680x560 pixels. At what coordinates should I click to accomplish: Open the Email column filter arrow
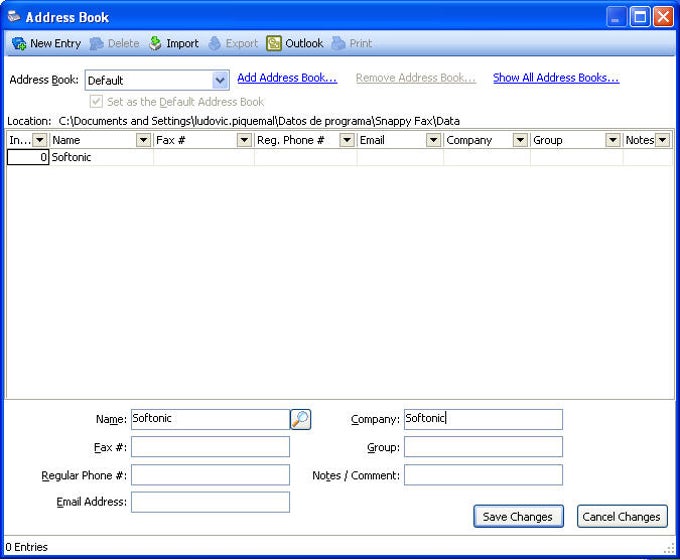(433, 140)
